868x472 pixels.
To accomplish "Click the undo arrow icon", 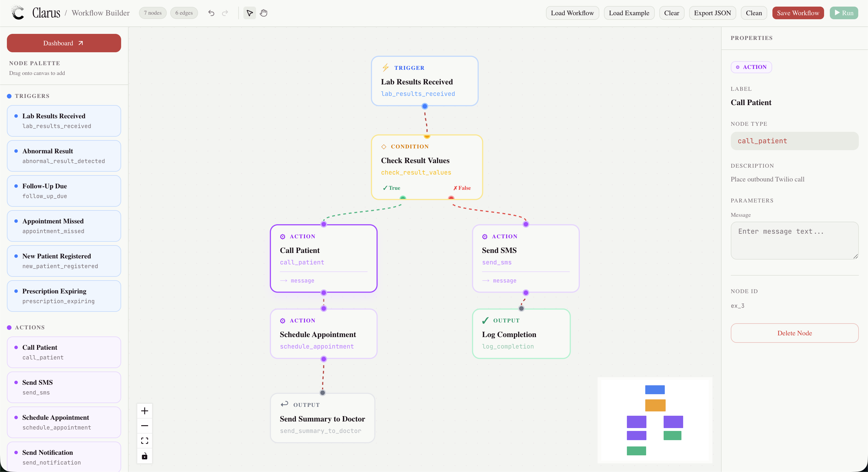I will pos(211,13).
